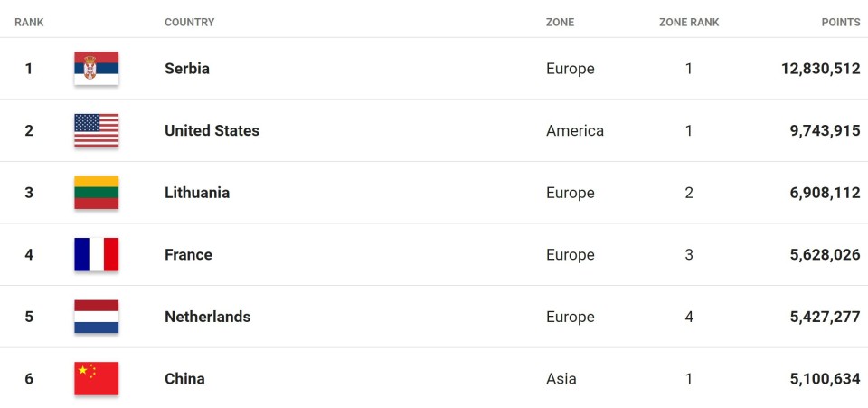This screenshot has height=408, width=868.
Task: Sort by the RANK column header
Action: point(29,23)
